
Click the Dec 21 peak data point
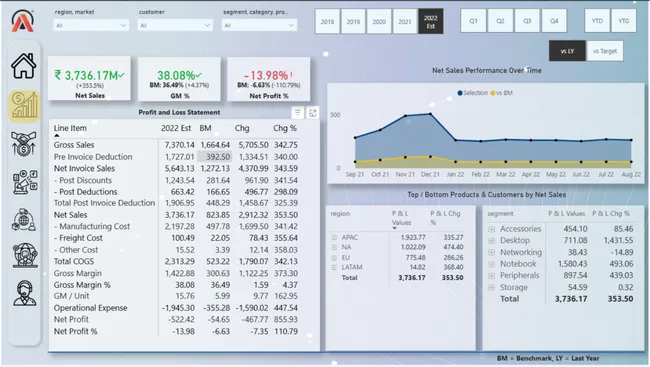[x=430, y=114]
